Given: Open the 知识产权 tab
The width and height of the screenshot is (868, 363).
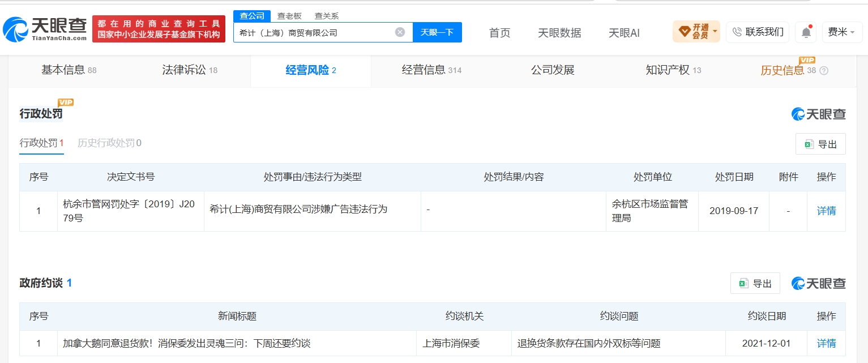Looking at the screenshot, I should [x=673, y=70].
